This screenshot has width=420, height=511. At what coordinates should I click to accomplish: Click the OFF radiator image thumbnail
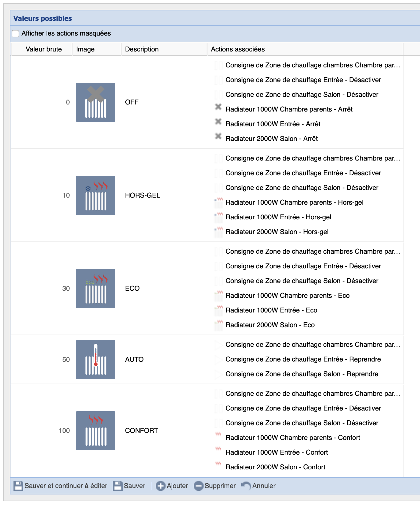click(x=96, y=102)
